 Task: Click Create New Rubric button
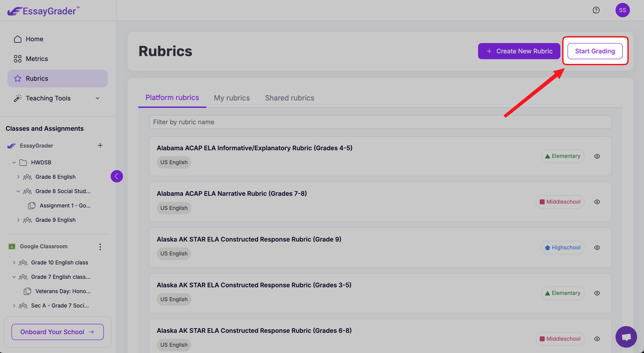point(519,51)
